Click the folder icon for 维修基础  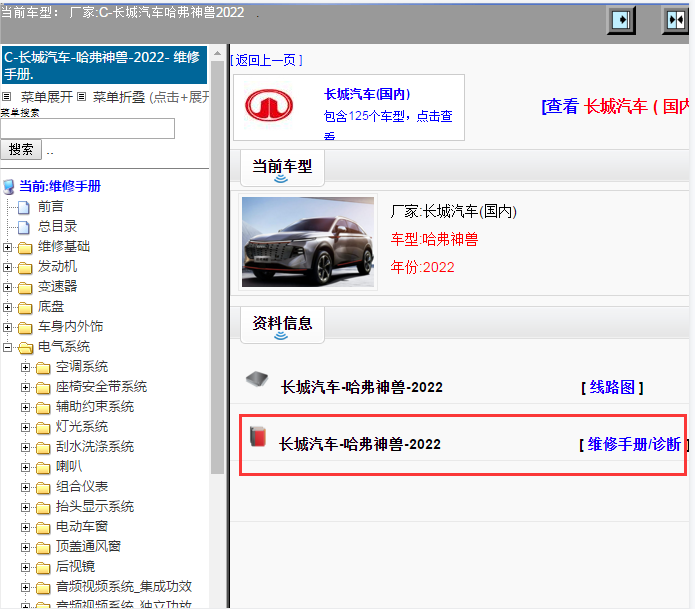(25, 247)
